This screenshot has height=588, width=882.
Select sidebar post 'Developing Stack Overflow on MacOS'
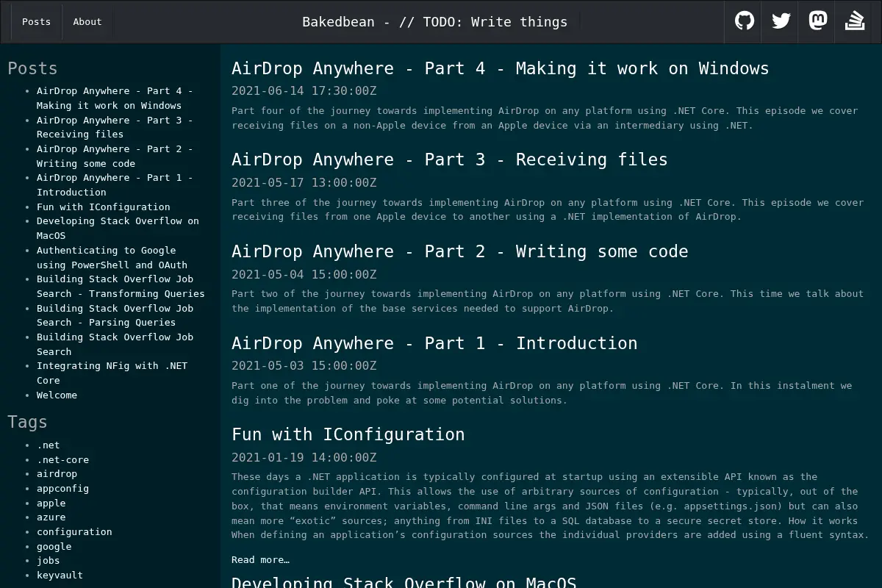point(118,228)
